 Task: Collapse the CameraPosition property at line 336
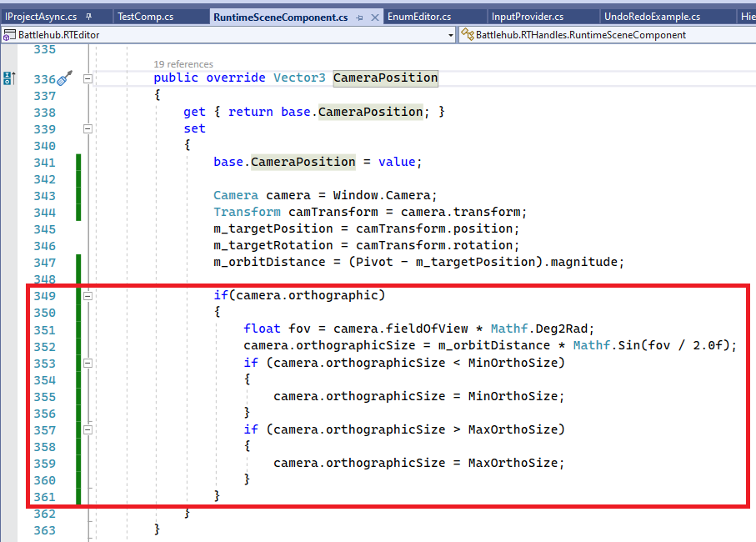coord(88,78)
